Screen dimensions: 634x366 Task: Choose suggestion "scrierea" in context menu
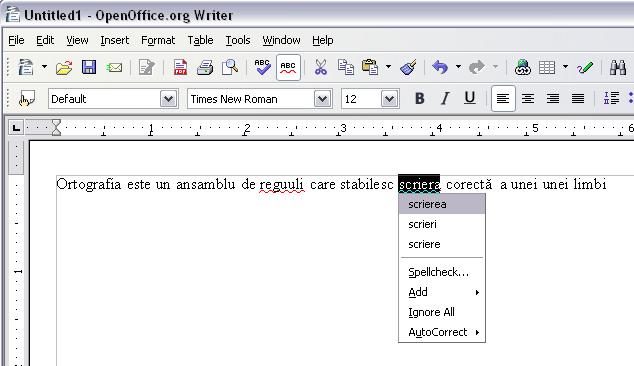442,204
